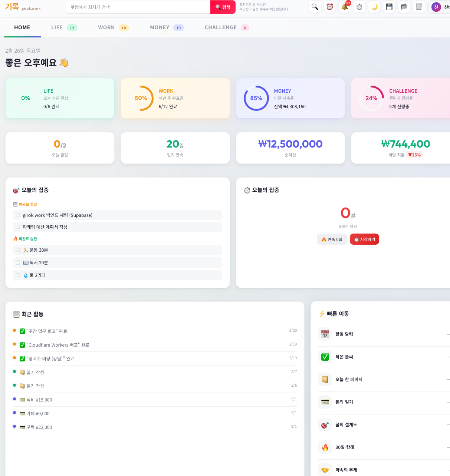Open the trash bin icon in the toolbar
Image resolution: width=450 pixels, height=476 pixels.
[x=418, y=7]
